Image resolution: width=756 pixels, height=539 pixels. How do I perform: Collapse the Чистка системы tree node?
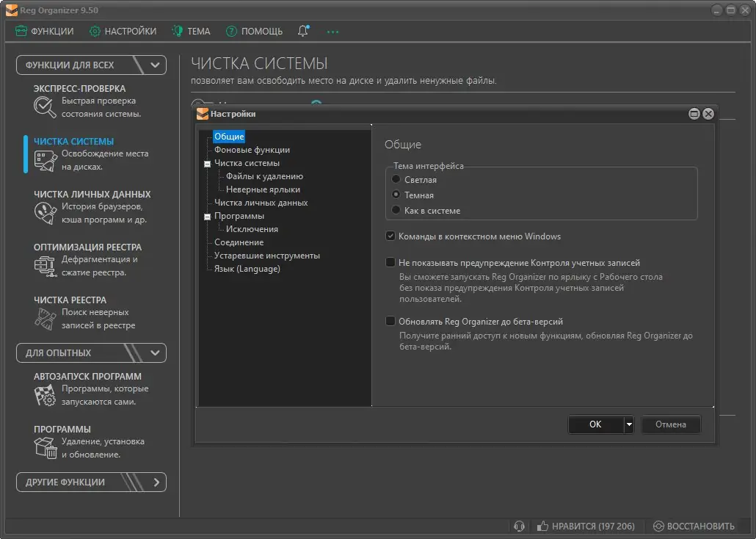click(x=208, y=164)
